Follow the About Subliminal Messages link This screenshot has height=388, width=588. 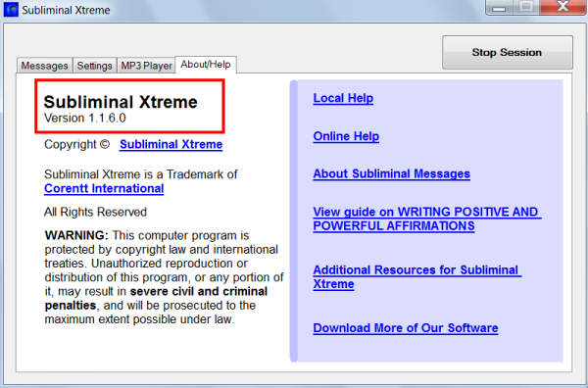click(x=391, y=174)
